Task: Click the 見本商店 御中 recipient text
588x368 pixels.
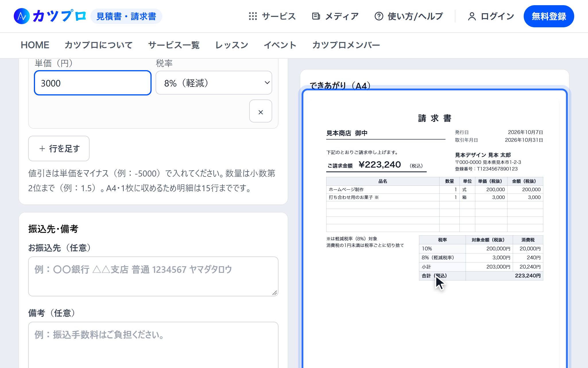Action: [x=347, y=133]
